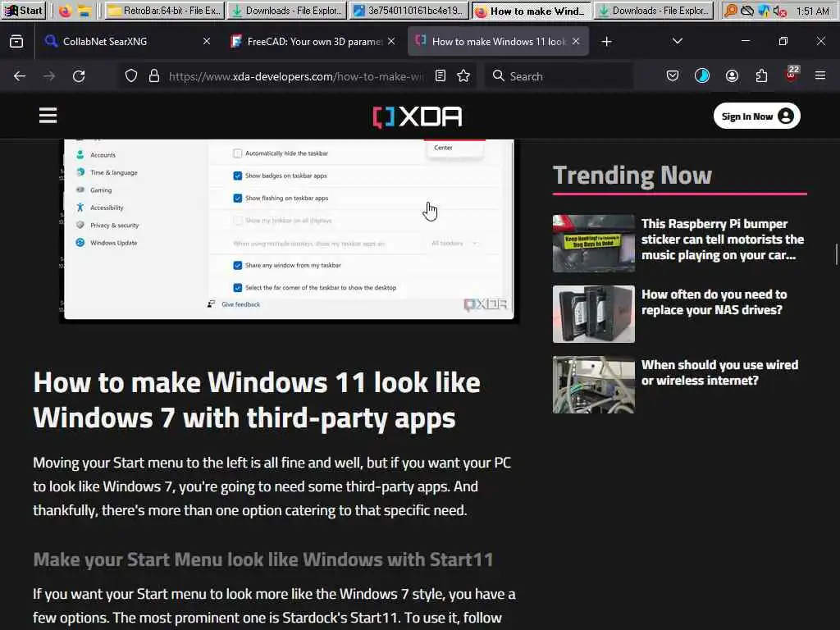
Task: Open the wired internet cables thumbnail
Action: coord(594,385)
